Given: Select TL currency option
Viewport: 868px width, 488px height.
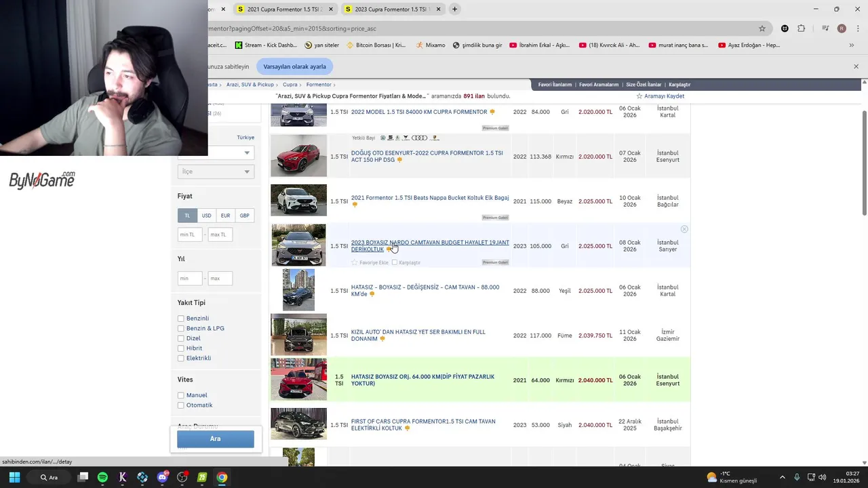Looking at the screenshot, I should [x=187, y=216].
